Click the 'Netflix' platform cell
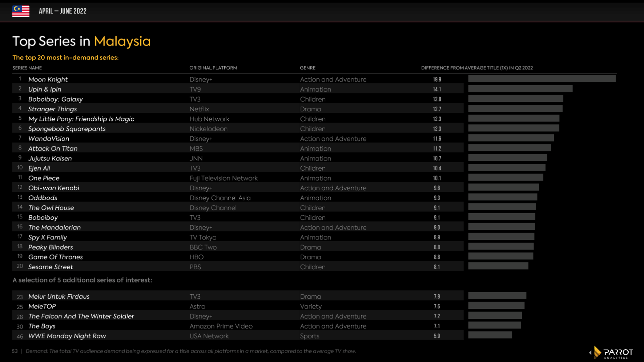Screen dimensions: 644x362 [199, 109]
